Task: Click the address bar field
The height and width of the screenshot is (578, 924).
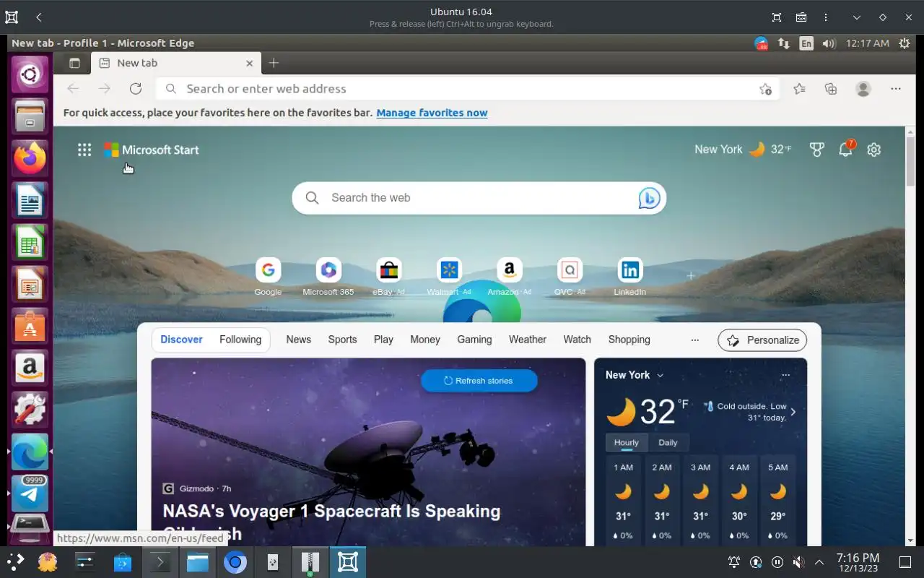Action: [x=467, y=89]
